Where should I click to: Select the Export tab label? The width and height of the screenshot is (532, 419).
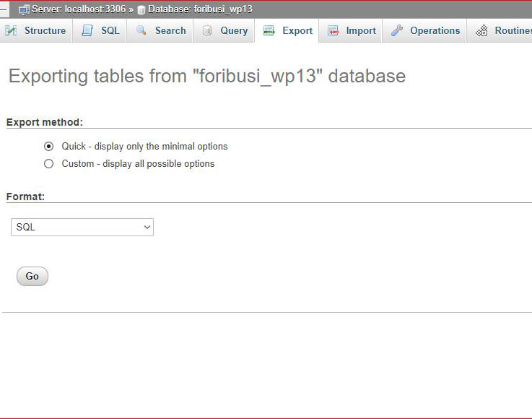[x=297, y=30]
